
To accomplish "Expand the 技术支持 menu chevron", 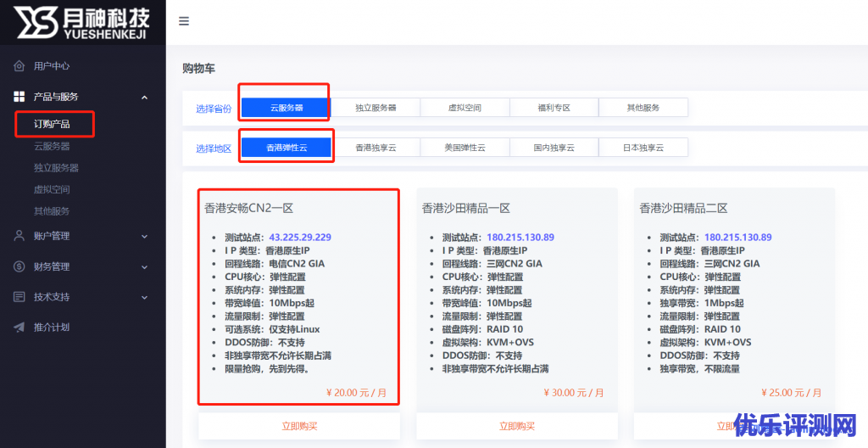I will (144, 298).
